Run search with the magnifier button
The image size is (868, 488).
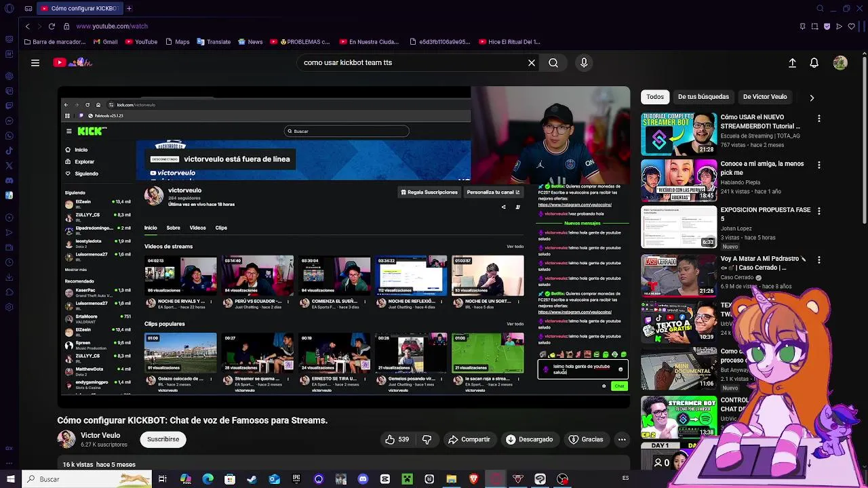(553, 63)
